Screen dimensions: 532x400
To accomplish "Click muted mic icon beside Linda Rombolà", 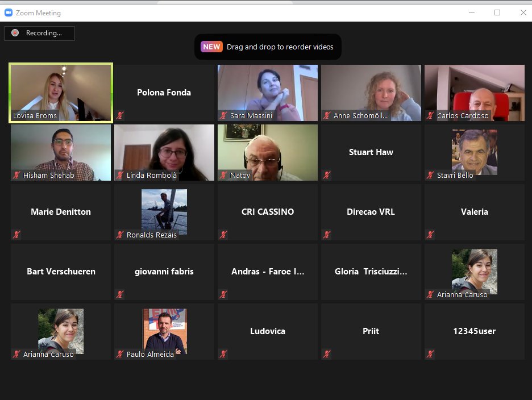I will tap(120, 175).
